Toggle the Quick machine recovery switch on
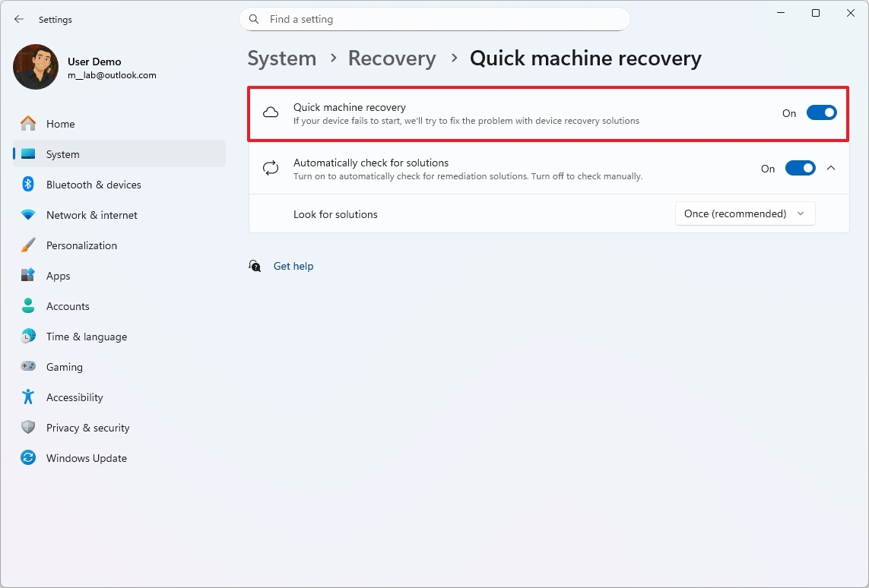 (x=821, y=112)
